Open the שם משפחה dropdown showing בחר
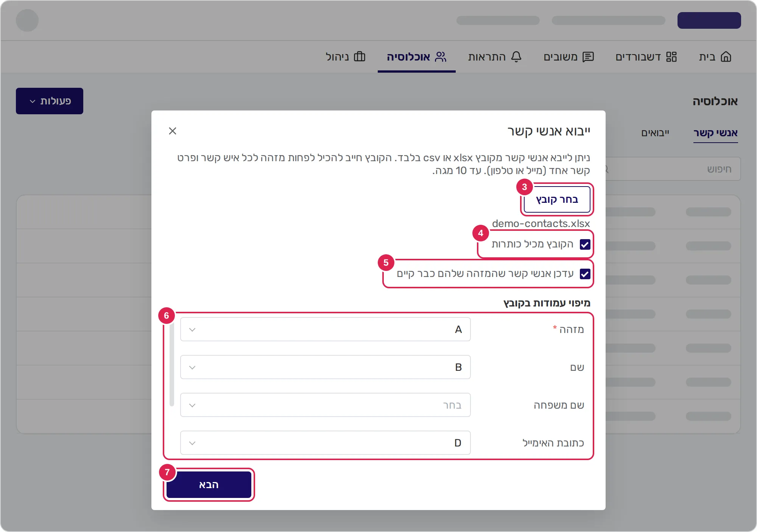This screenshot has width=757, height=532. tap(326, 405)
